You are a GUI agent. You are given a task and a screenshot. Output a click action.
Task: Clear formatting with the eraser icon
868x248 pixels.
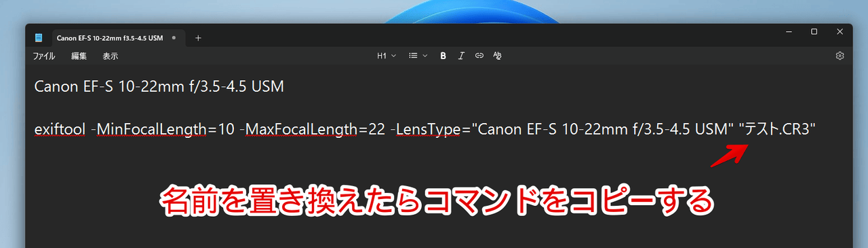point(497,56)
